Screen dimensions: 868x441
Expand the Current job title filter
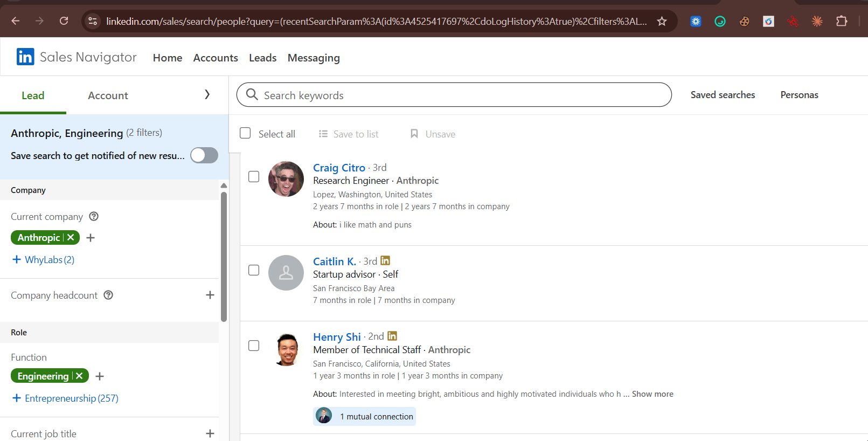pos(210,433)
